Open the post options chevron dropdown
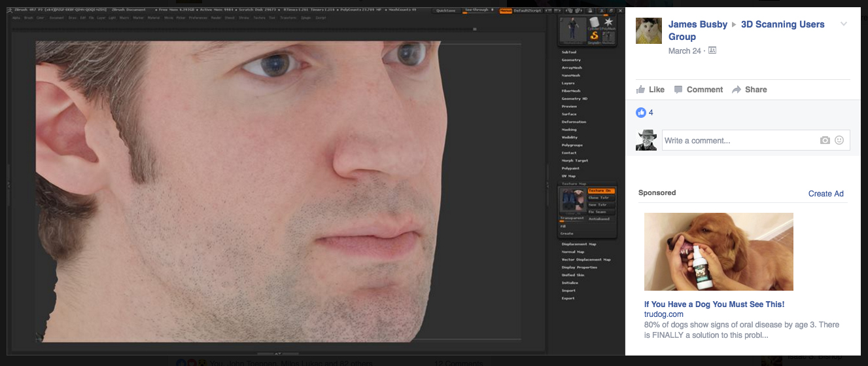Screen dimensions: 868x366 843,25
